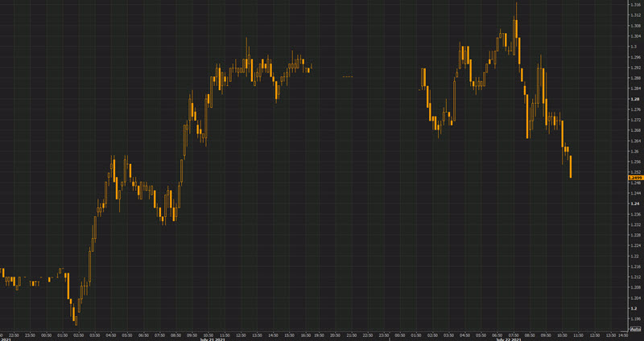Image resolution: width=644 pixels, height=341 pixels.
Task: Click the 1.196 price axis label
Action: click(x=634, y=318)
